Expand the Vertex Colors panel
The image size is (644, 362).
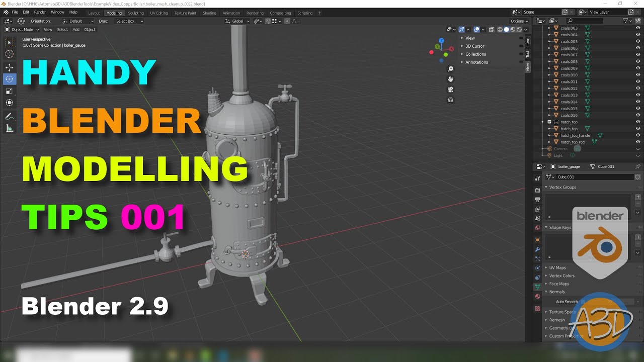coord(560,276)
